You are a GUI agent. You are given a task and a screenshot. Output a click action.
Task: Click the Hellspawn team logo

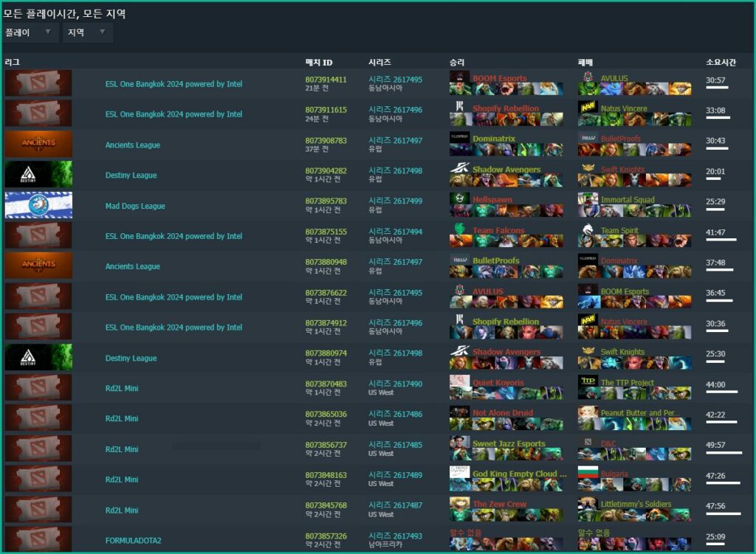(x=459, y=198)
